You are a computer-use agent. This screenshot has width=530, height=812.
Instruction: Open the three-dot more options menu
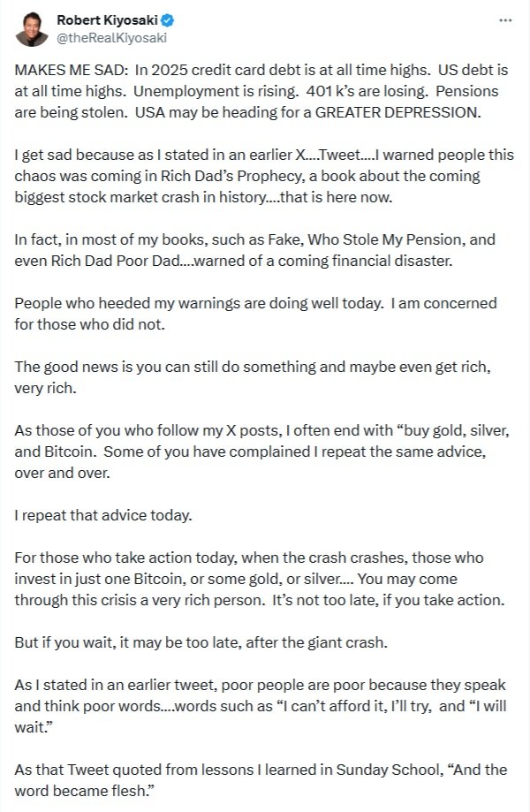(x=505, y=20)
